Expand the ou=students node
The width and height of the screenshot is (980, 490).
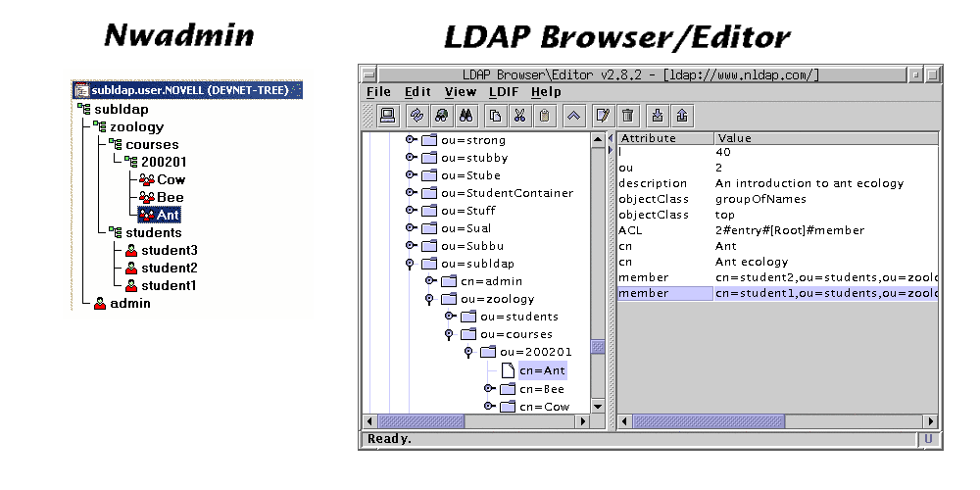click(x=450, y=316)
